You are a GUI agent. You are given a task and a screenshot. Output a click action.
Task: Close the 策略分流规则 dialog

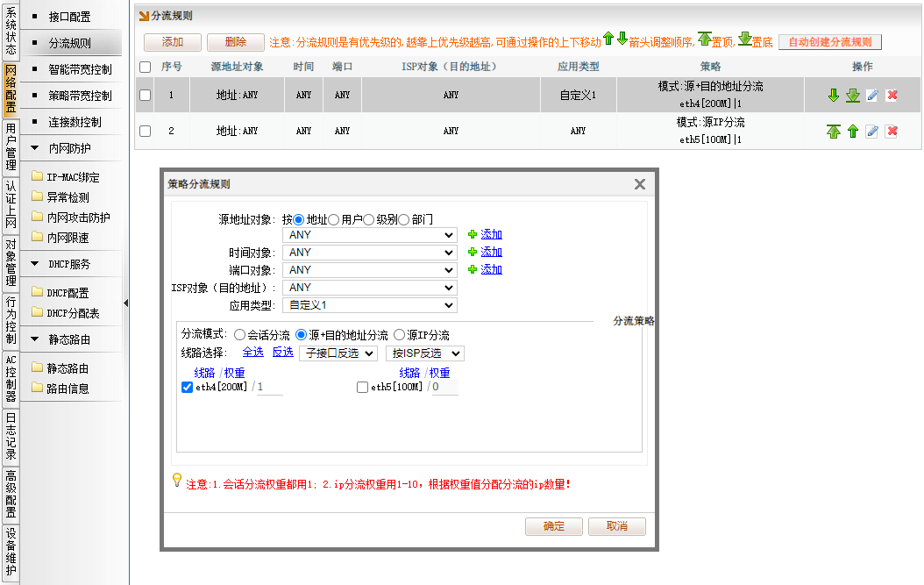pyautogui.click(x=640, y=184)
